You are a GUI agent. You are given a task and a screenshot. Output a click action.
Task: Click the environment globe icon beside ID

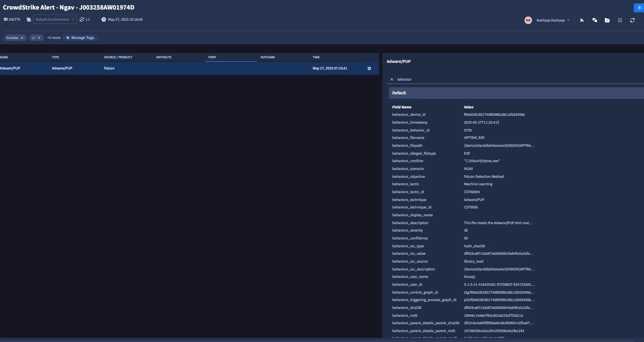tap(29, 19)
